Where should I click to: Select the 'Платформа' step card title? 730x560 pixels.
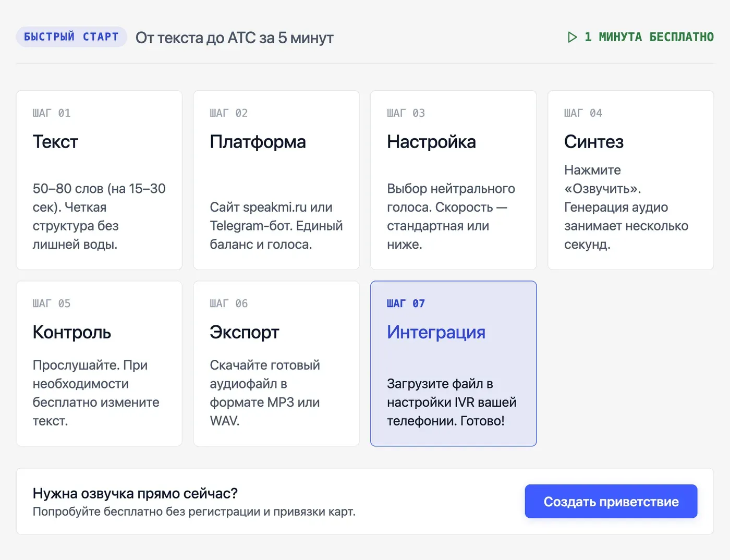[x=258, y=142]
